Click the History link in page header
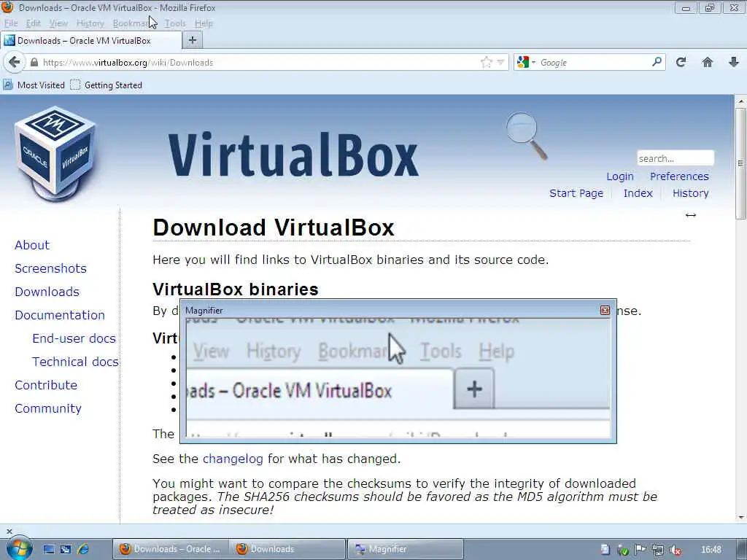 click(690, 192)
